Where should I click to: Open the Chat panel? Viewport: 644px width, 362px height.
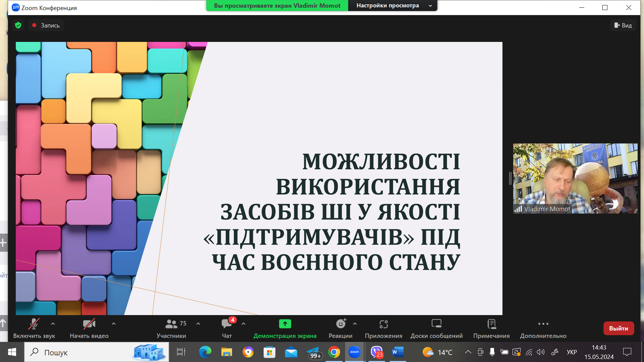pos(227,324)
